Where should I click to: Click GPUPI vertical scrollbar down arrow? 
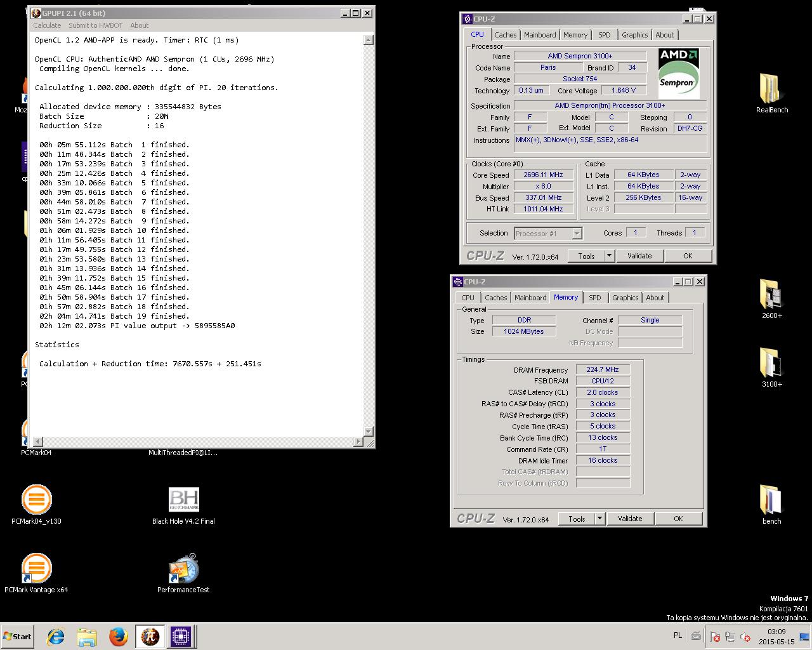(x=369, y=432)
